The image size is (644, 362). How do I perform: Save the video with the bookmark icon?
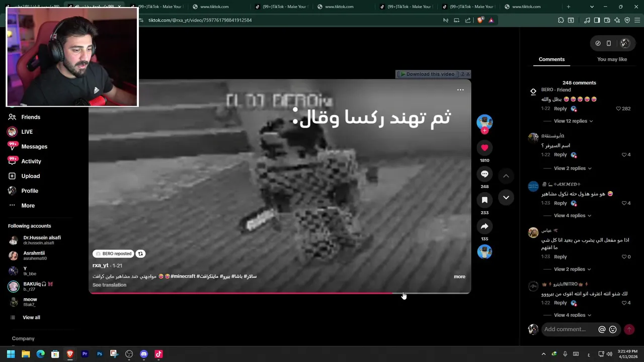485,200
